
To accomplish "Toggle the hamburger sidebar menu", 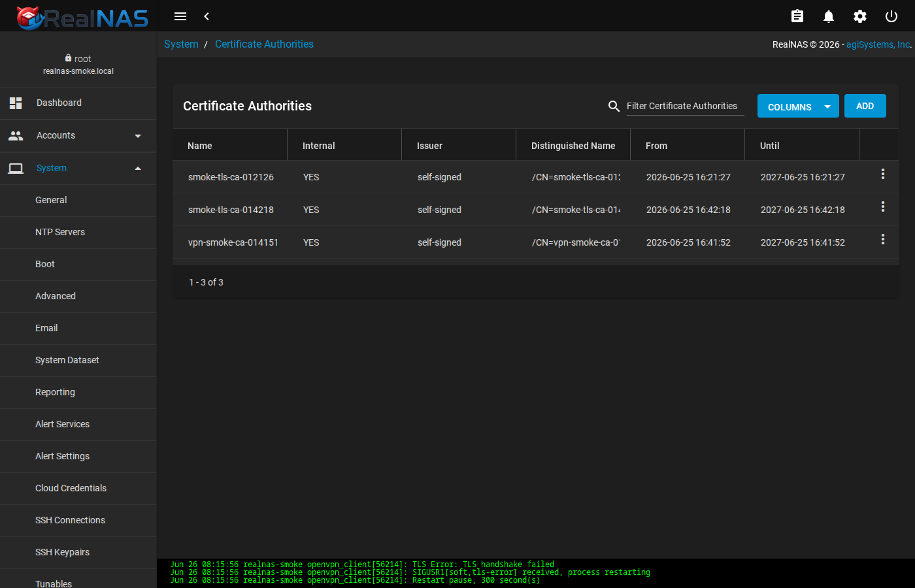I will pos(180,16).
